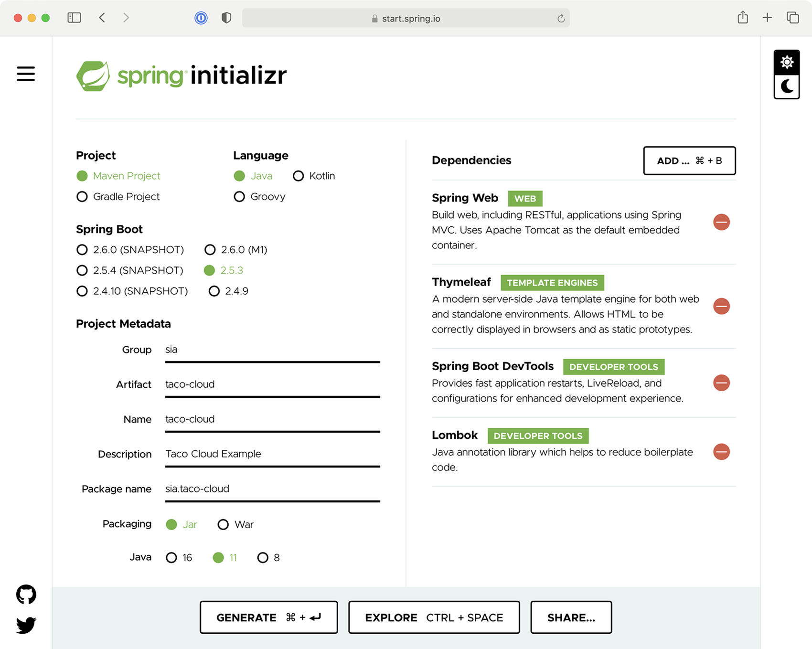Open the GitHub link icon
This screenshot has width=812, height=649.
point(26,595)
